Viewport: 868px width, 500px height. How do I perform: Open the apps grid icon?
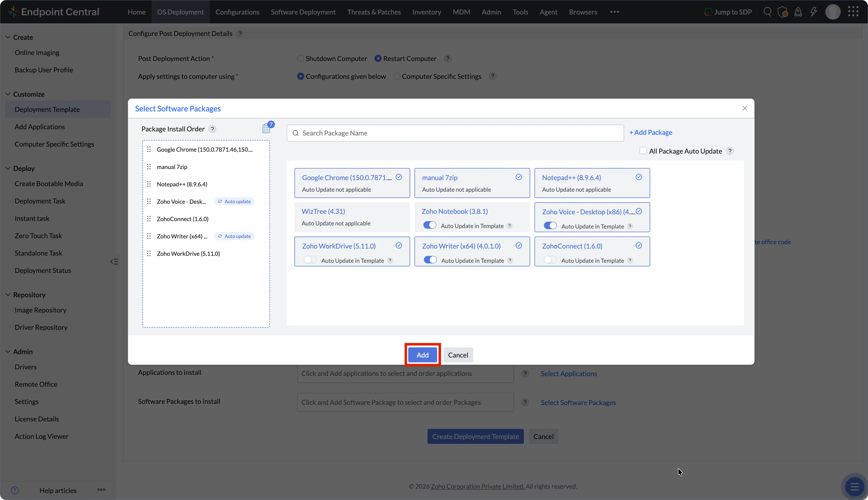point(853,12)
